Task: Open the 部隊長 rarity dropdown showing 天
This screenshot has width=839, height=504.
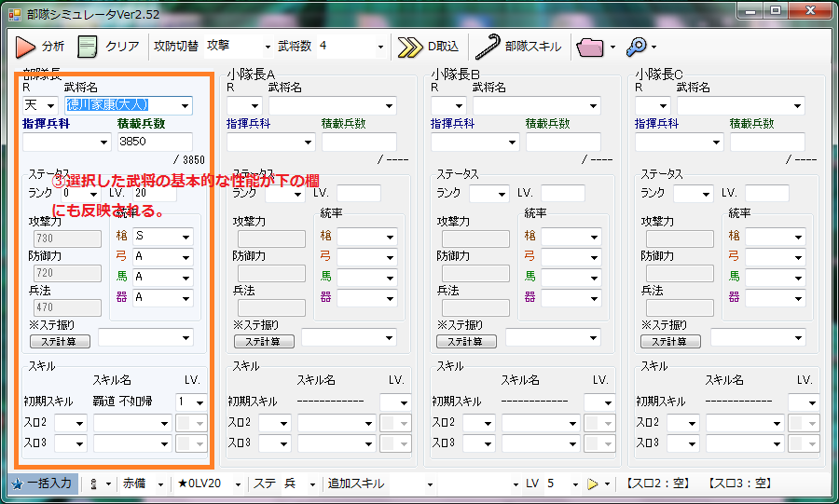Action: point(51,105)
